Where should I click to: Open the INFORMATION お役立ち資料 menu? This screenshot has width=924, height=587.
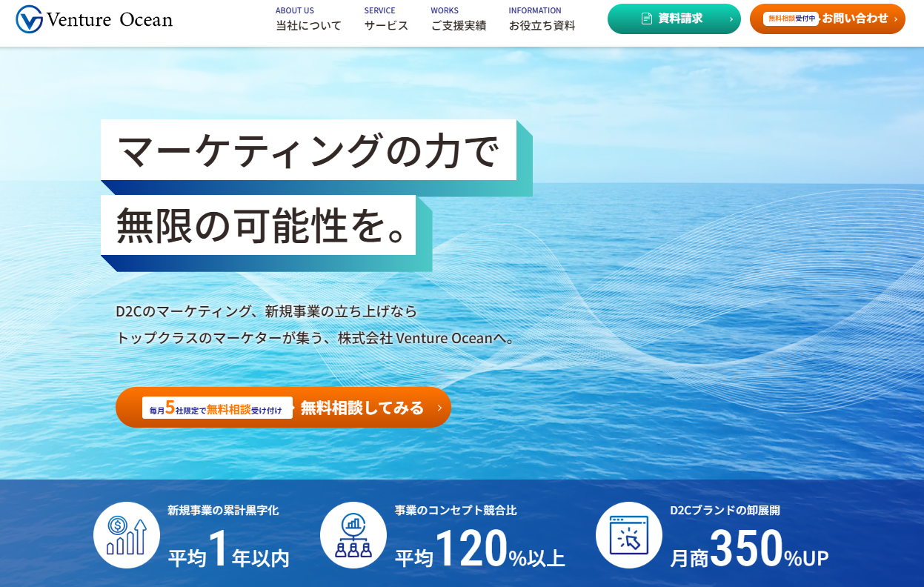pos(542,19)
